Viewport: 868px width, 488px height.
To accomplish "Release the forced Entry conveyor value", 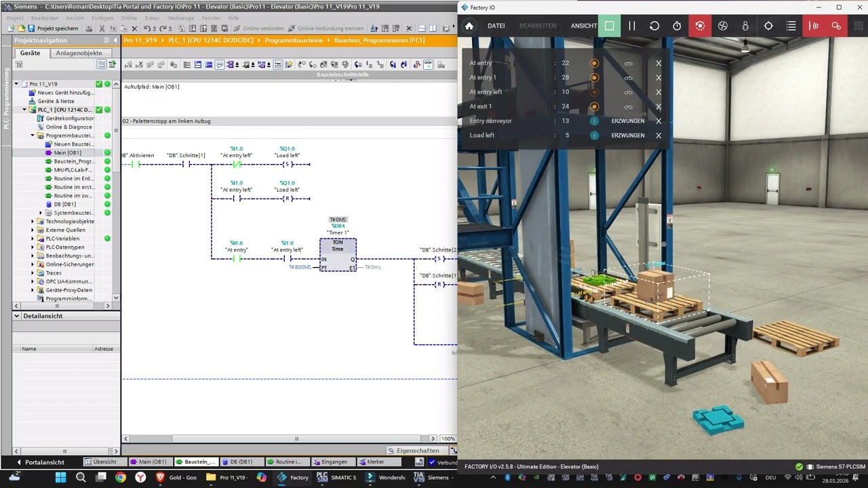I will 628,121.
